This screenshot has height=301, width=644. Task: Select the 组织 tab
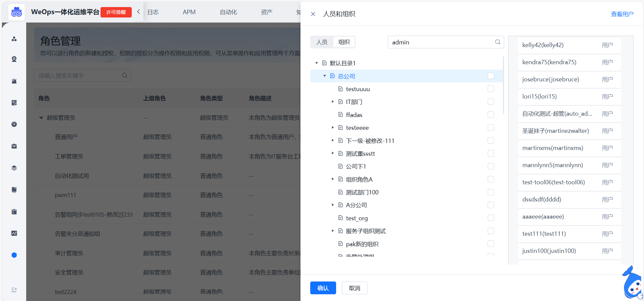[344, 42]
